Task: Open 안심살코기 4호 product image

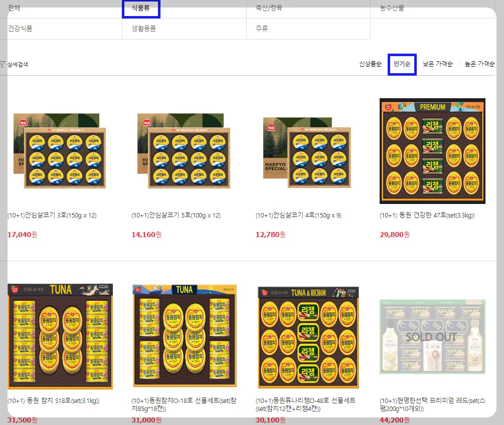Action: tap(307, 152)
